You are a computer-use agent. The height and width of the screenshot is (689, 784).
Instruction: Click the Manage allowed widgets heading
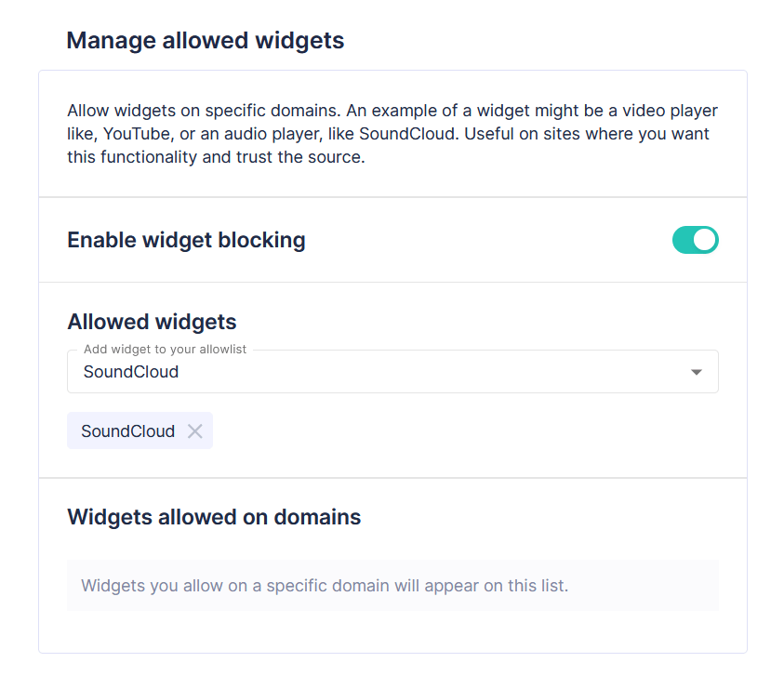205,40
